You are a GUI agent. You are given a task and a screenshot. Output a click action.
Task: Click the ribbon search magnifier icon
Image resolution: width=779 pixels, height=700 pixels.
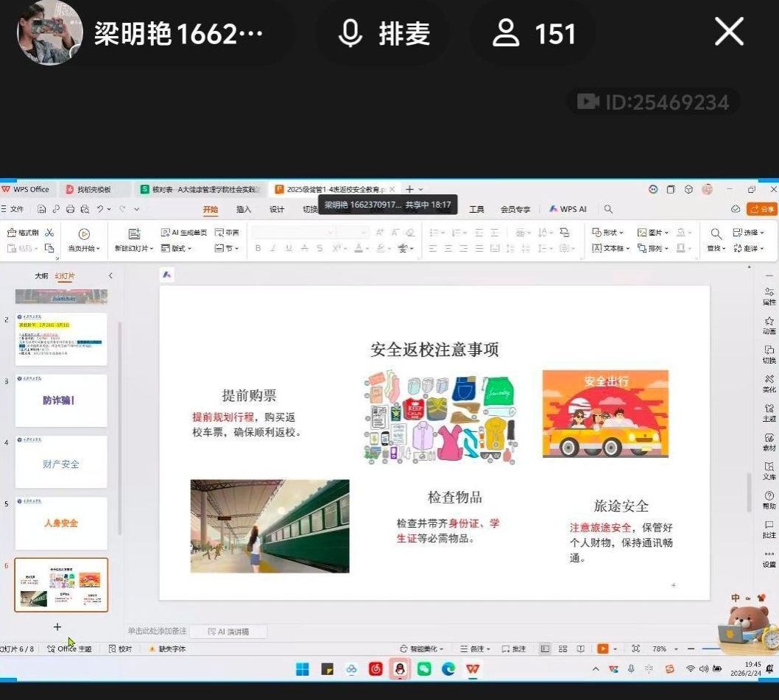click(x=608, y=209)
